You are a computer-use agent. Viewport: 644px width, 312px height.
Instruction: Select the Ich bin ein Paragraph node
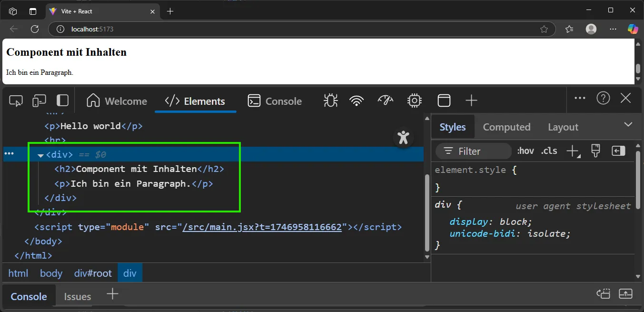click(x=134, y=184)
